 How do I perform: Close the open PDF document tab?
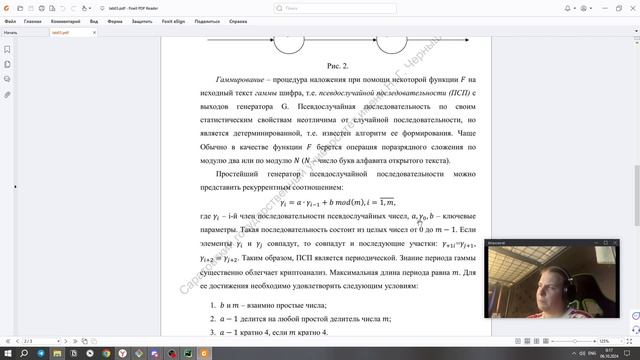coord(94,33)
